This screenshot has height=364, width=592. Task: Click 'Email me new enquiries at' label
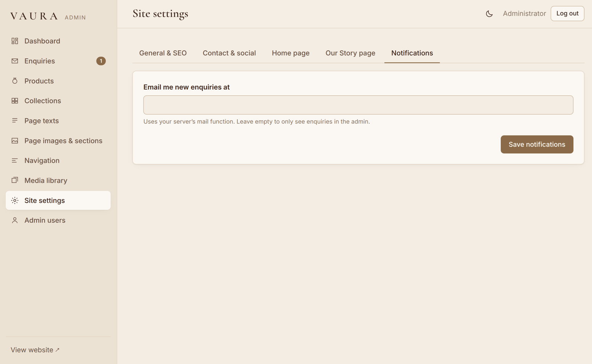[x=186, y=87]
